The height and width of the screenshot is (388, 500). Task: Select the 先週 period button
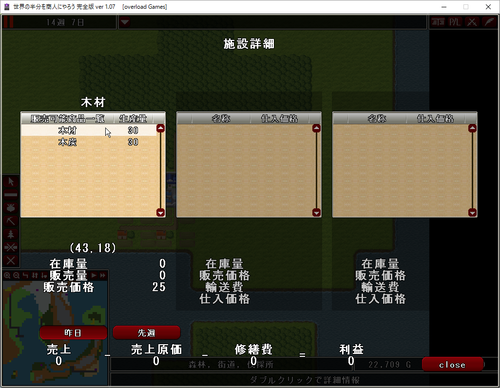(147, 333)
